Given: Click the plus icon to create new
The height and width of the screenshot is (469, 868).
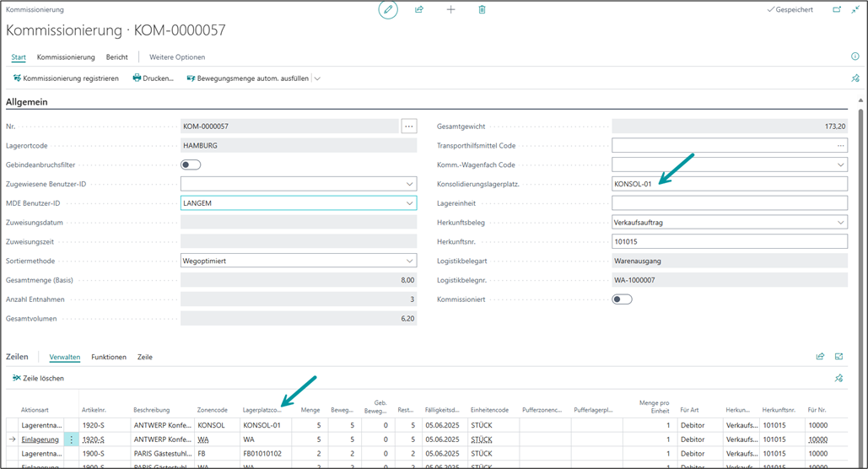Looking at the screenshot, I should tap(450, 9).
